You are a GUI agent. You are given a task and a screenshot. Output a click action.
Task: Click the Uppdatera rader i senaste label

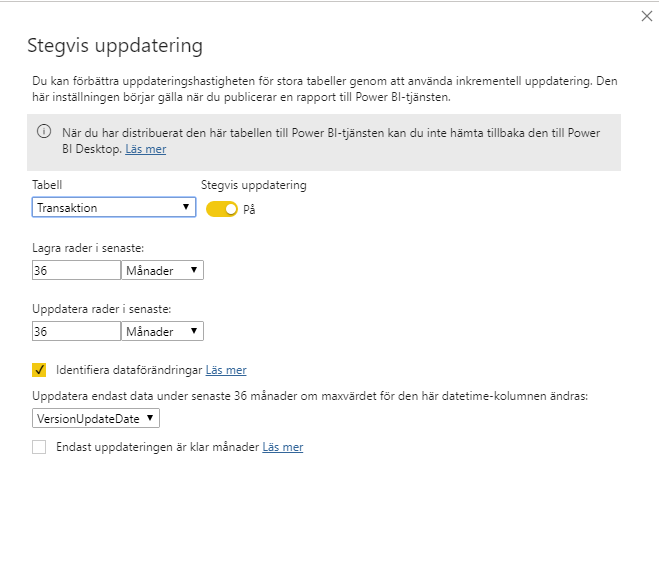(102, 309)
